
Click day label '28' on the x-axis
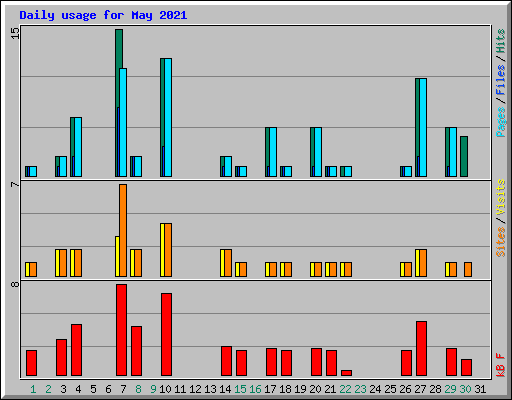(435, 389)
